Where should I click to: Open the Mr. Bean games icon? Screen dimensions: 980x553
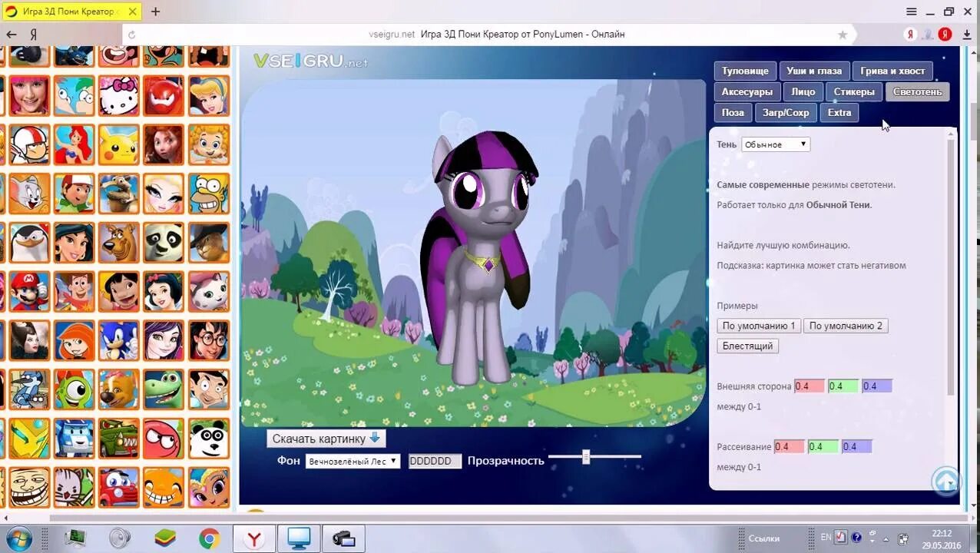(x=209, y=390)
